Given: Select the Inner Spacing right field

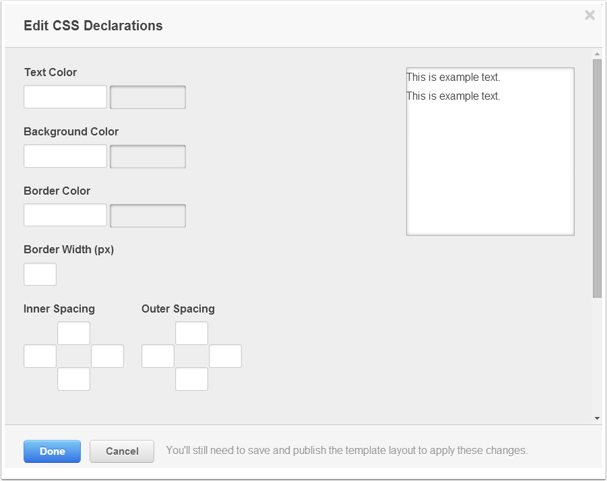Looking at the screenshot, I should point(108,356).
